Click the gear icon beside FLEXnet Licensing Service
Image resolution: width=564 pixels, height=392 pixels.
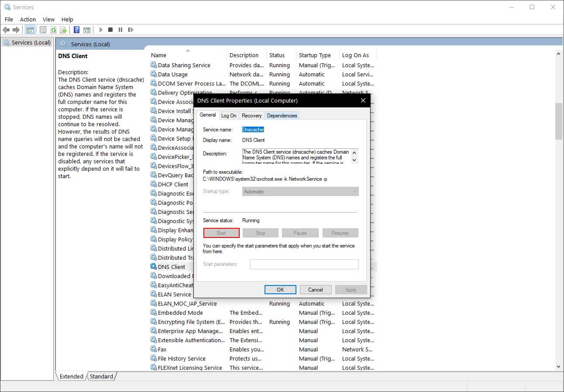click(x=154, y=367)
